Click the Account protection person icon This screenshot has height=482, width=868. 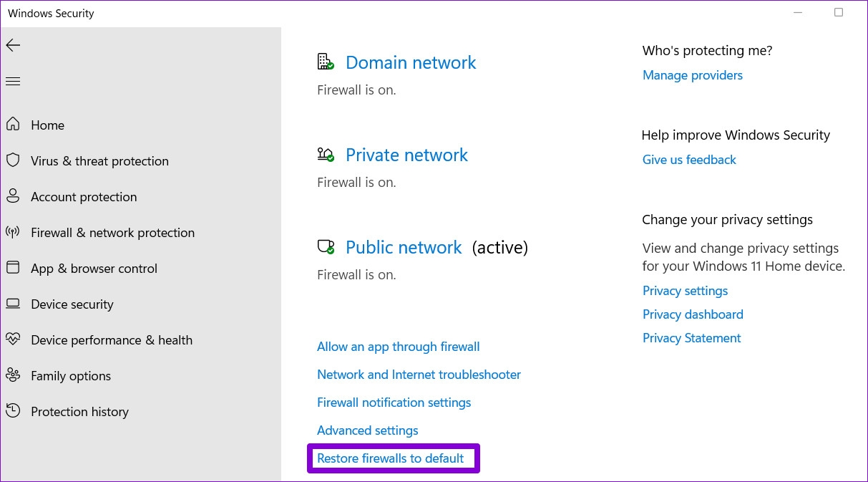tap(13, 196)
